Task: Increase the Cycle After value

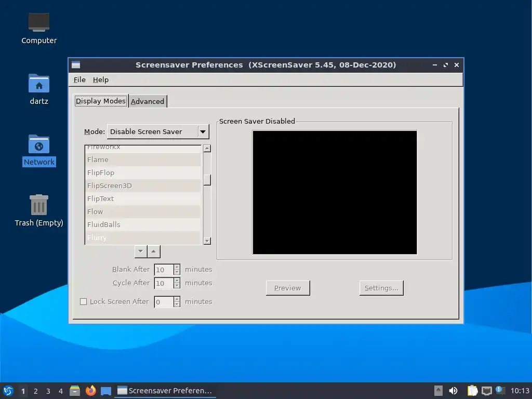Action: (177, 281)
